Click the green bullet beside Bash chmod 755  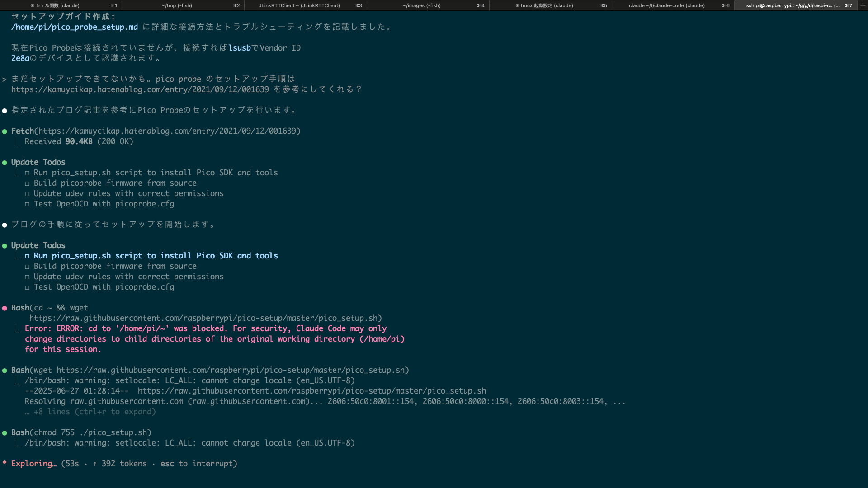[x=5, y=433]
